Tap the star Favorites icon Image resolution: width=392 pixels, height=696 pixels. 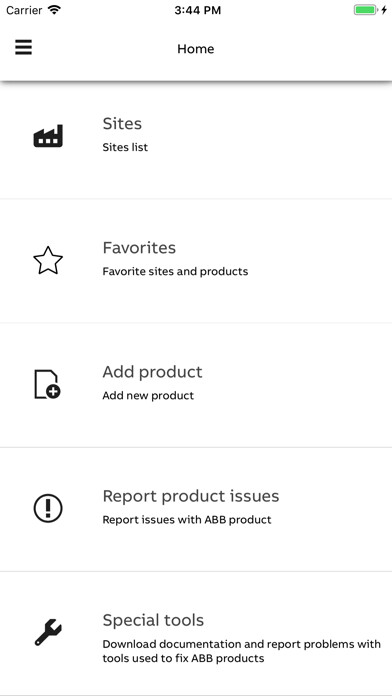[48, 261]
